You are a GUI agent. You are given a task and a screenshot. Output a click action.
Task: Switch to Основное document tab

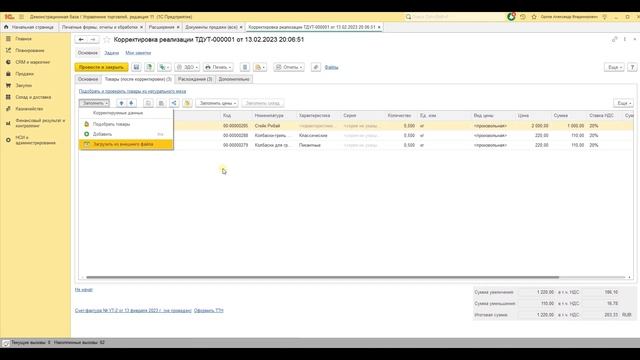[88, 79]
